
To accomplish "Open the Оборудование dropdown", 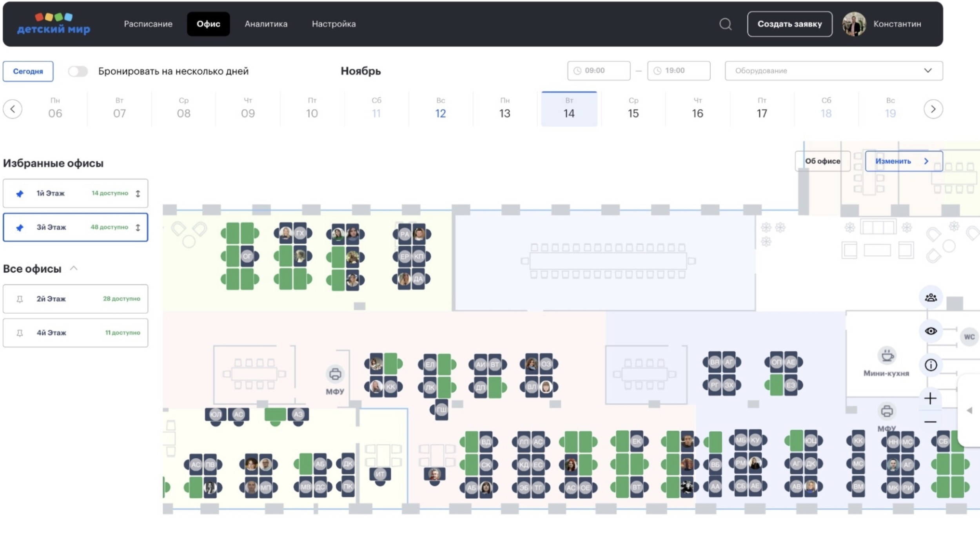I will pyautogui.click(x=833, y=71).
